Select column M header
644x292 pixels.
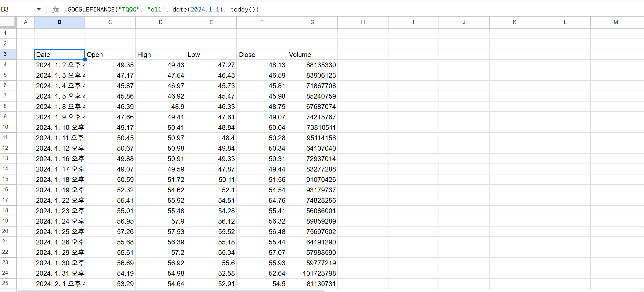[x=616, y=22]
